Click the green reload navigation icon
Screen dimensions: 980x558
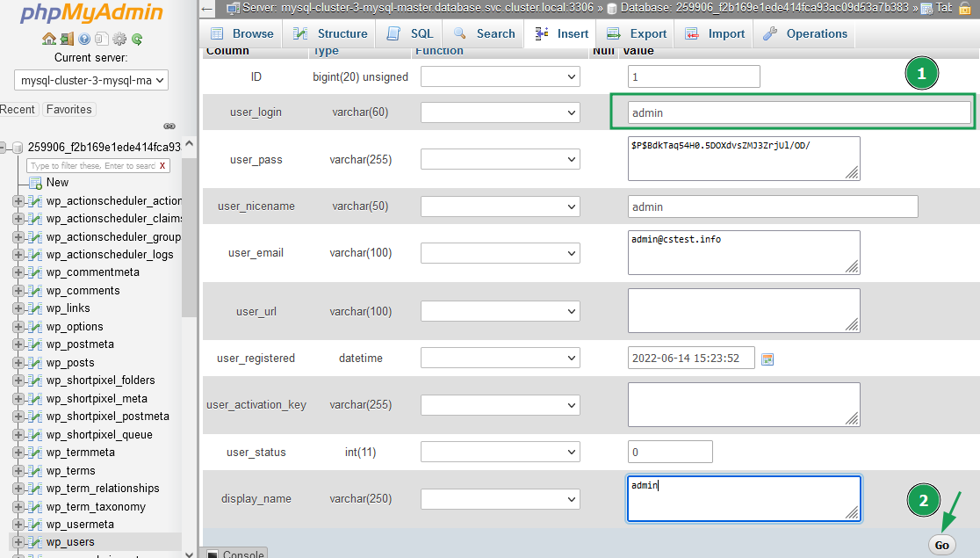[x=137, y=40]
